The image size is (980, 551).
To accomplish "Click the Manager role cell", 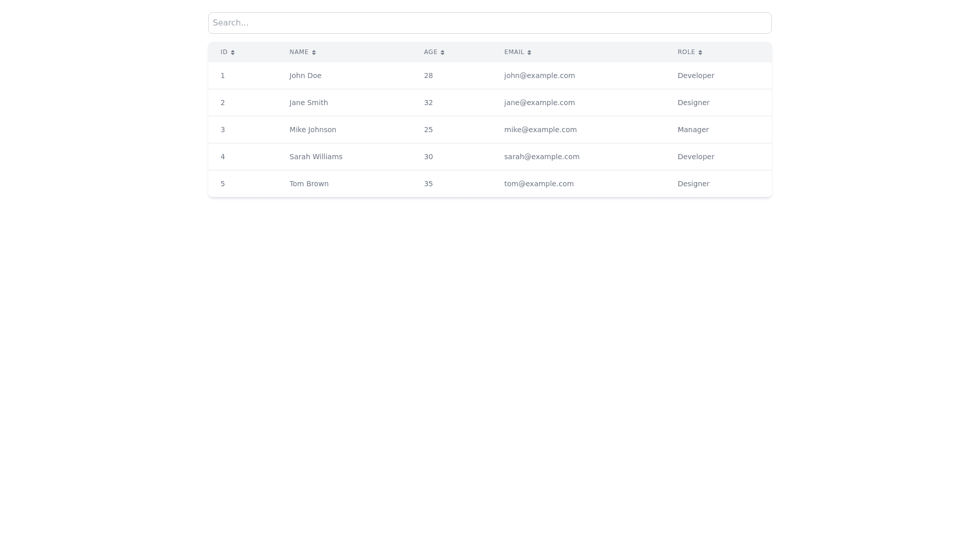I will pos(693,130).
